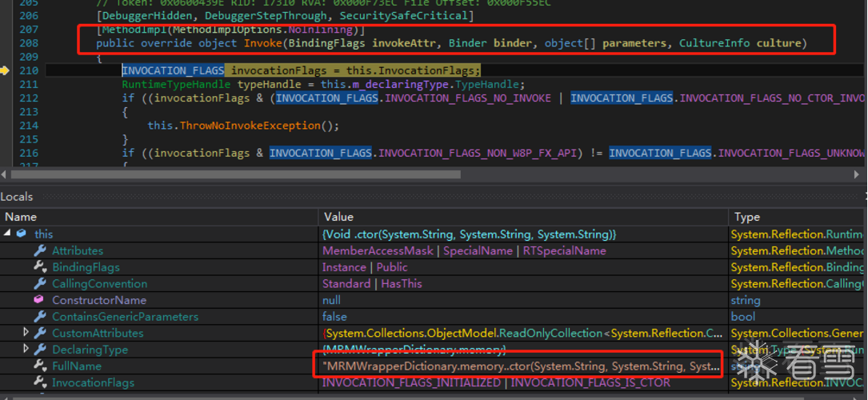Screen dimensions: 868x400
Task: Select the FullName property name
Action: [76, 366]
